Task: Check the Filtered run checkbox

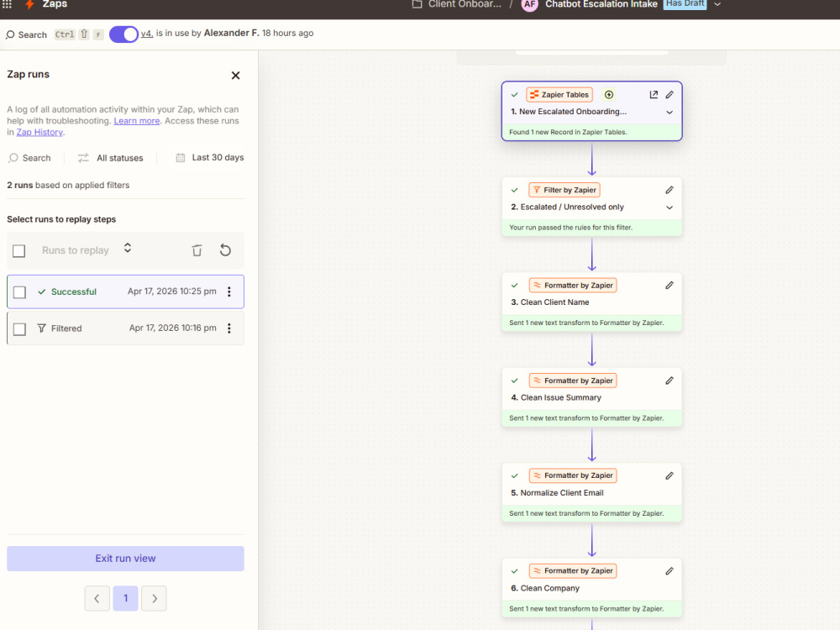Action: [20, 329]
